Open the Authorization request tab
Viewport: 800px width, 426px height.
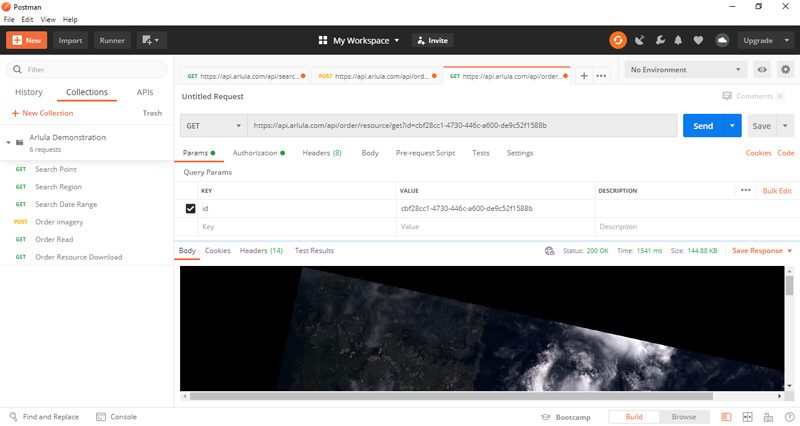pyautogui.click(x=259, y=153)
